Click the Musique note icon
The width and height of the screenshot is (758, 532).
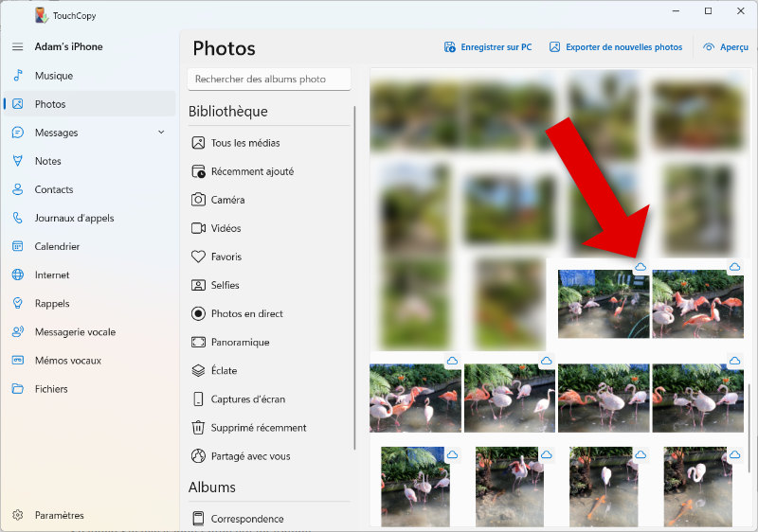click(17, 76)
